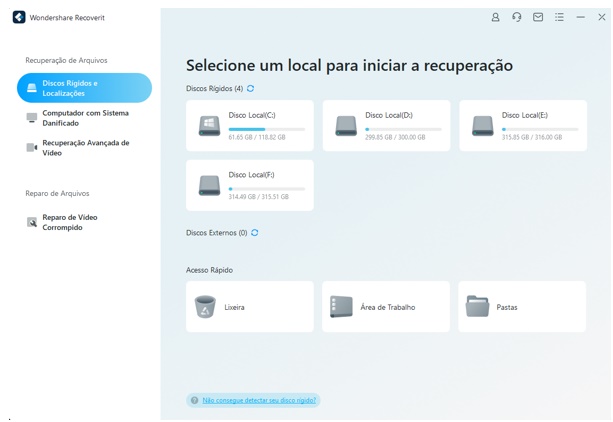Open 'Não consegue detectar seu disco rígido?' link
613x422 pixels.
coord(259,400)
